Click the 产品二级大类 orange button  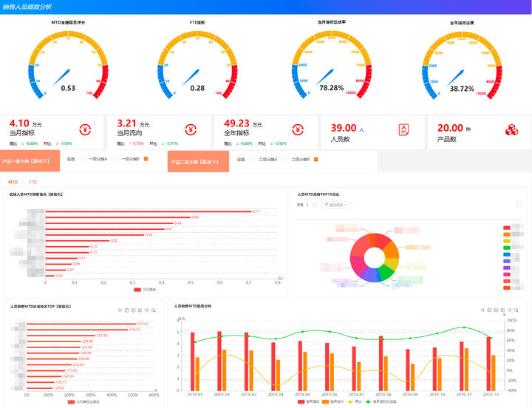tap(198, 161)
